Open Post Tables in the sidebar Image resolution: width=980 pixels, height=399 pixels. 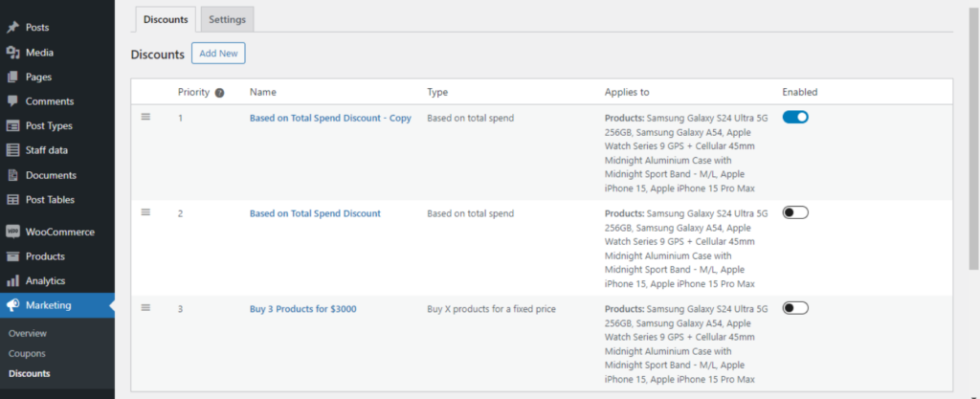click(x=50, y=200)
